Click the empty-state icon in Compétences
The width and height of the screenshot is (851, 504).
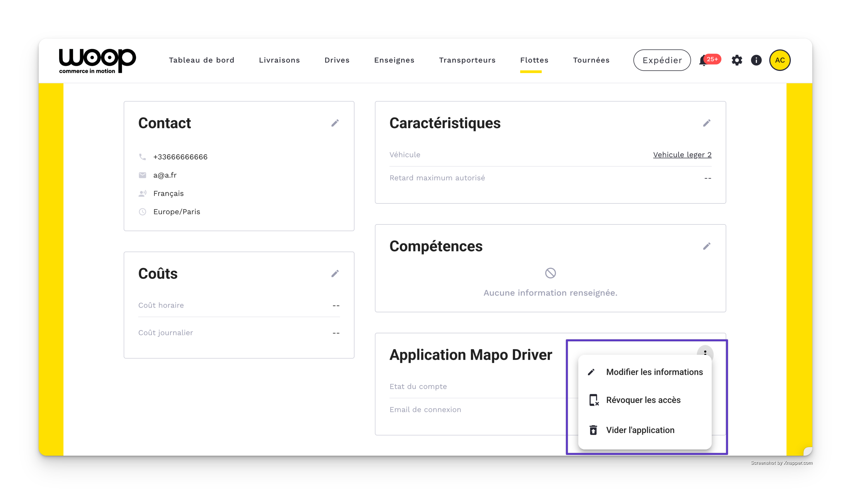pyautogui.click(x=550, y=273)
